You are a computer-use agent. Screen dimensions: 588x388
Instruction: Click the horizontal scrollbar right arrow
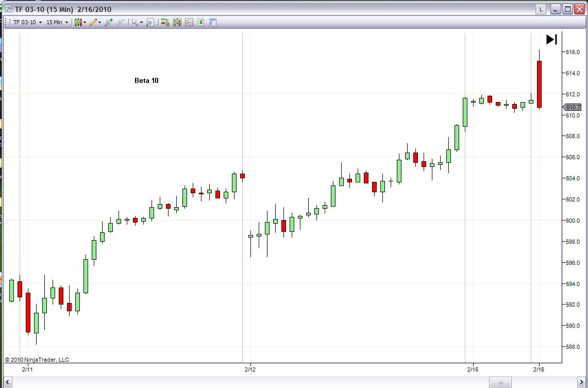(x=582, y=382)
